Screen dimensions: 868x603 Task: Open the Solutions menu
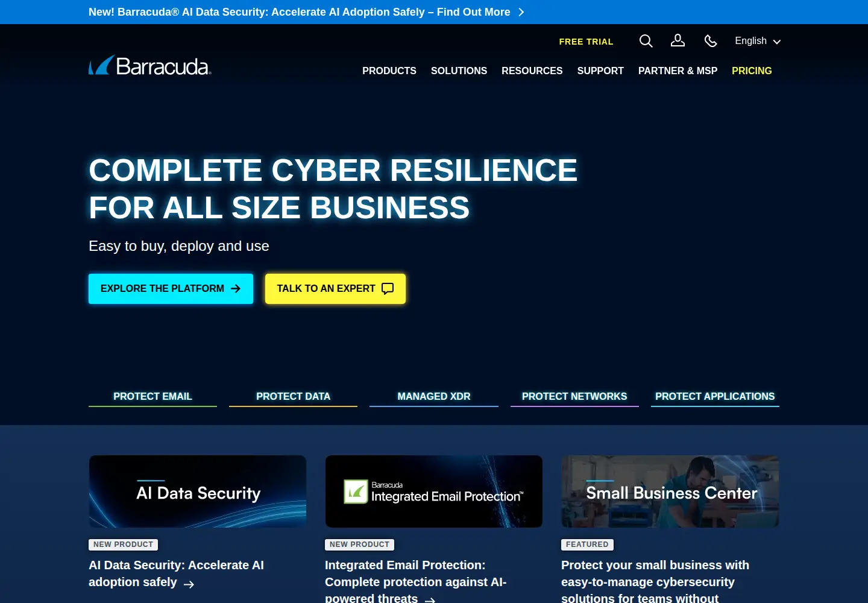click(x=459, y=71)
